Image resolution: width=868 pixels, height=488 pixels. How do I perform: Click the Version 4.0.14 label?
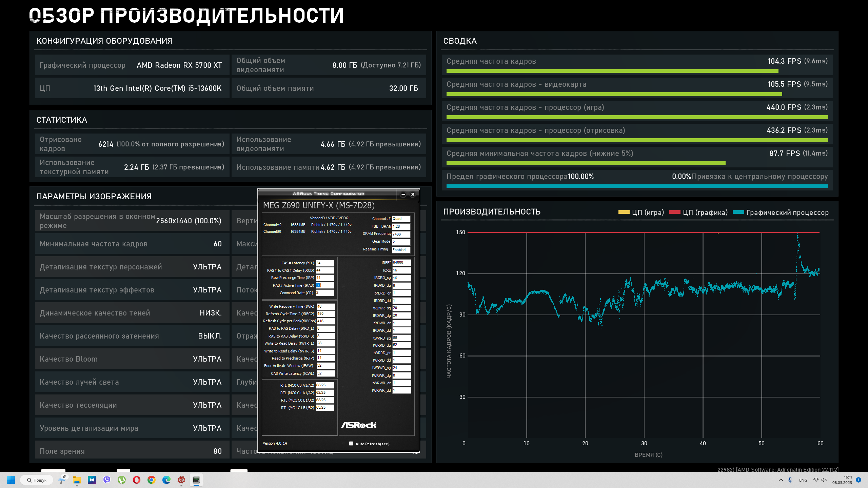click(x=275, y=443)
